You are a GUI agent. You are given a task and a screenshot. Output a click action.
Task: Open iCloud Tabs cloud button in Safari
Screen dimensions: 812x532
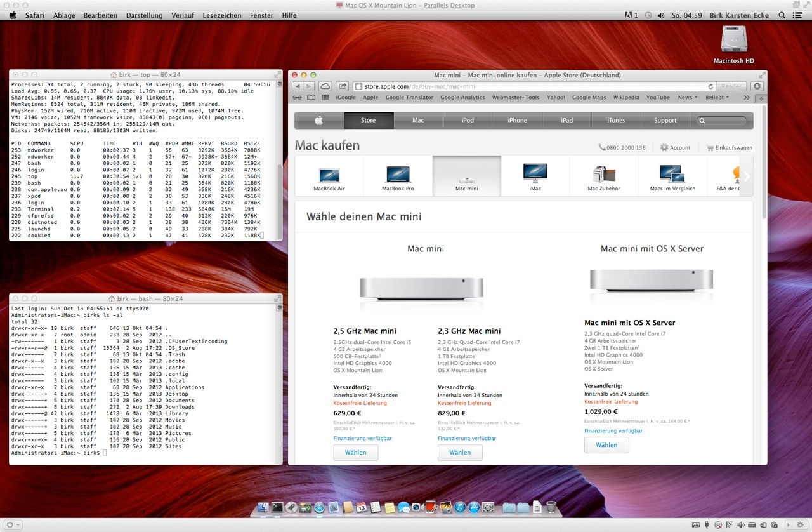325,86
